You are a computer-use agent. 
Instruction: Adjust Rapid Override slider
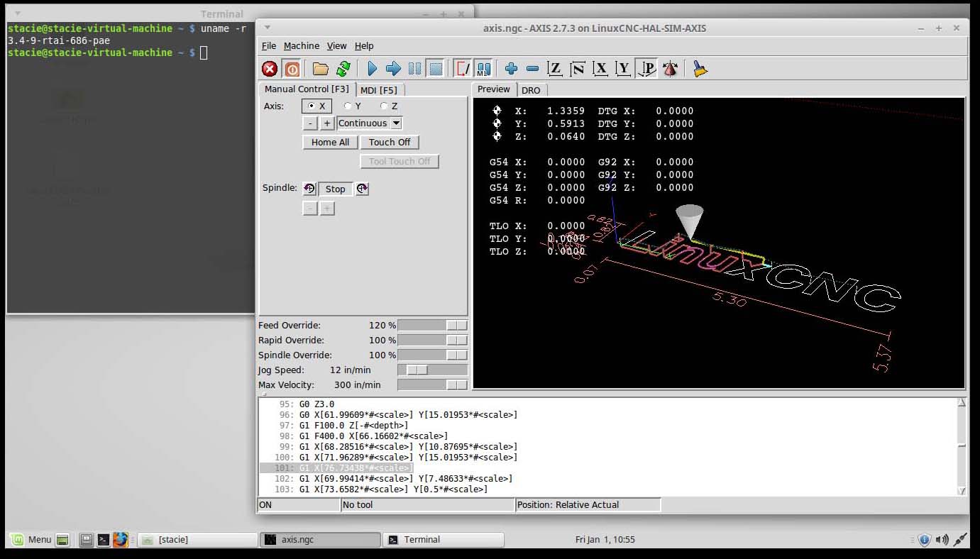(x=433, y=340)
